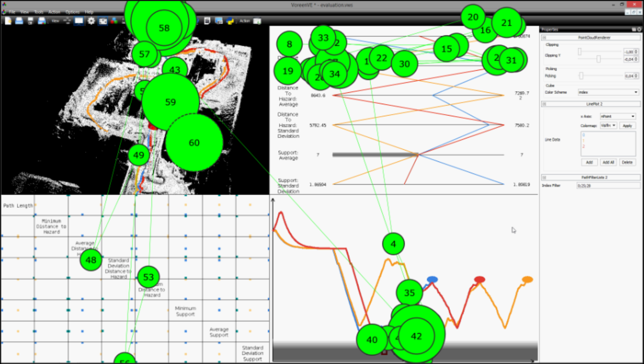
Task: Collapse the PathFilterLists 2 section
Action: (x=544, y=177)
